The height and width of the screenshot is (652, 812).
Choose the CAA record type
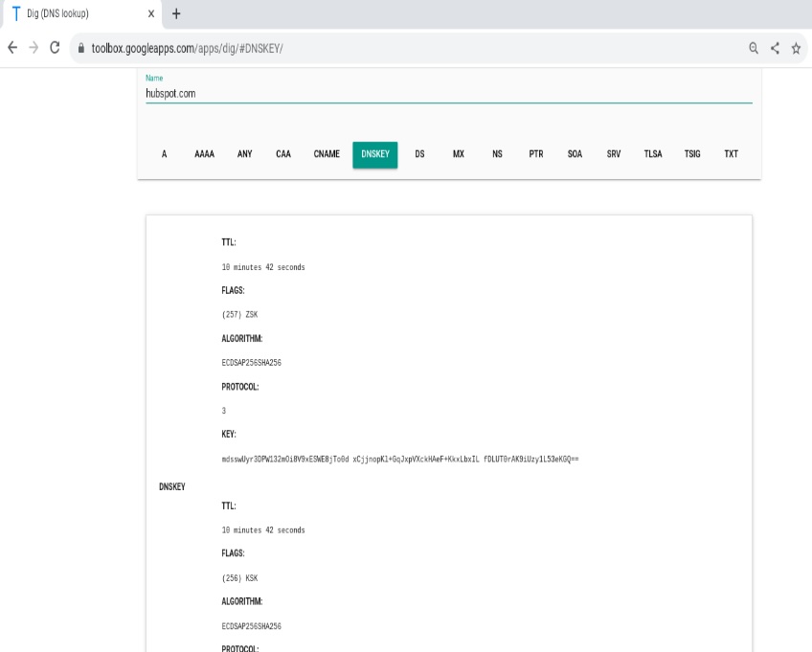pyautogui.click(x=283, y=154)
